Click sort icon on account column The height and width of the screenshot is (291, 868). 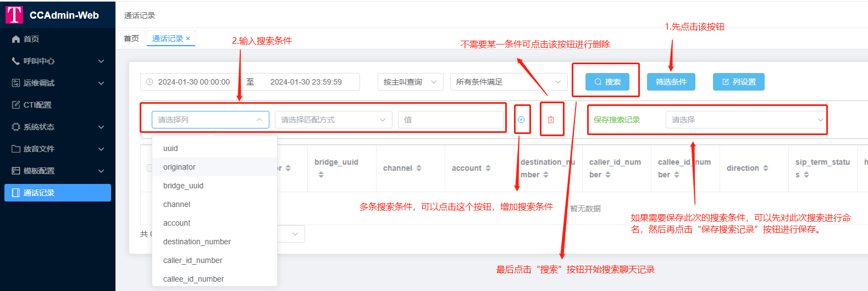click(x=488, y=168)
